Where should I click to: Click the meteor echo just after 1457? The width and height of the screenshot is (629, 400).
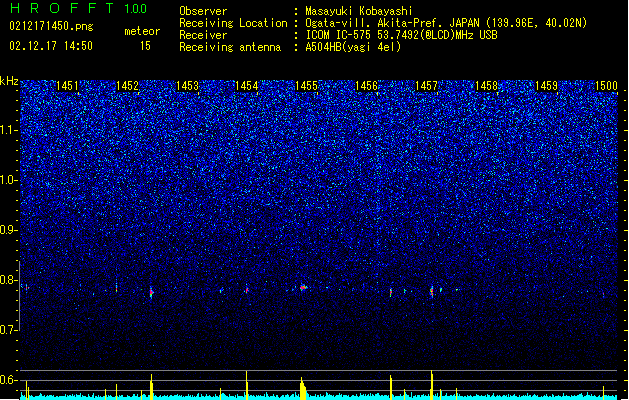pos(432,291)
